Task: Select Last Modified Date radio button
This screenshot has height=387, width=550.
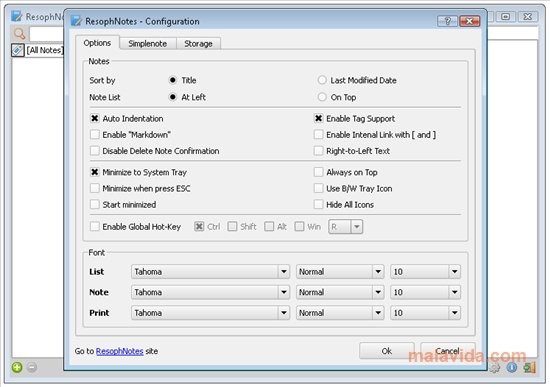Action: click(322, 80)
